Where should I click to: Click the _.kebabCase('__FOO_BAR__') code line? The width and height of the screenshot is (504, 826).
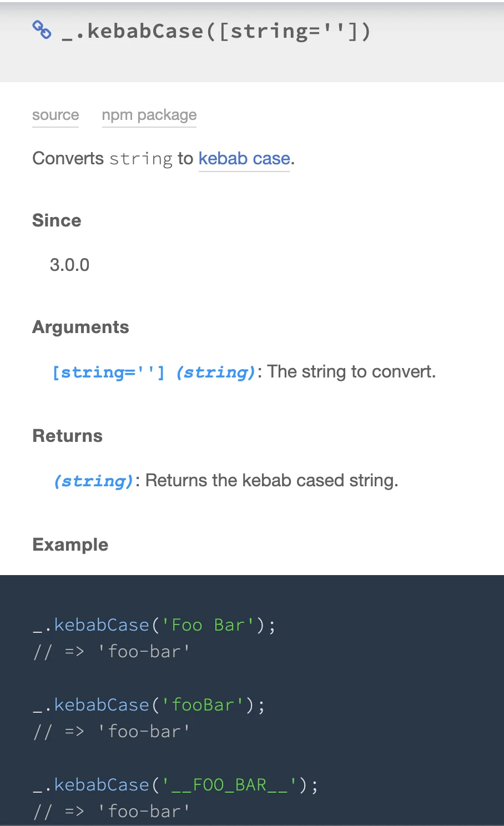pyautogui.click(x=176, y=785)
